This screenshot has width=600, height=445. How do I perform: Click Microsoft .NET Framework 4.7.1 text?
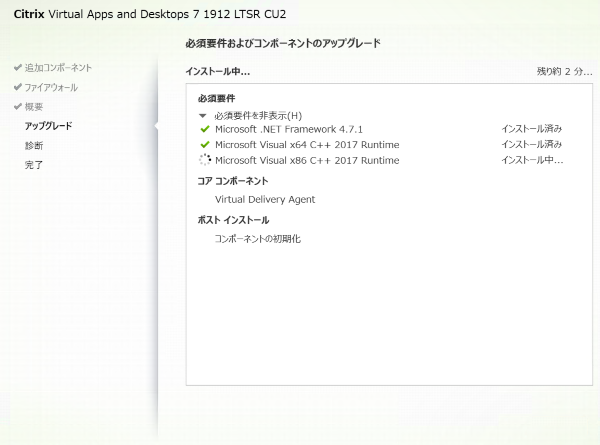289,129
